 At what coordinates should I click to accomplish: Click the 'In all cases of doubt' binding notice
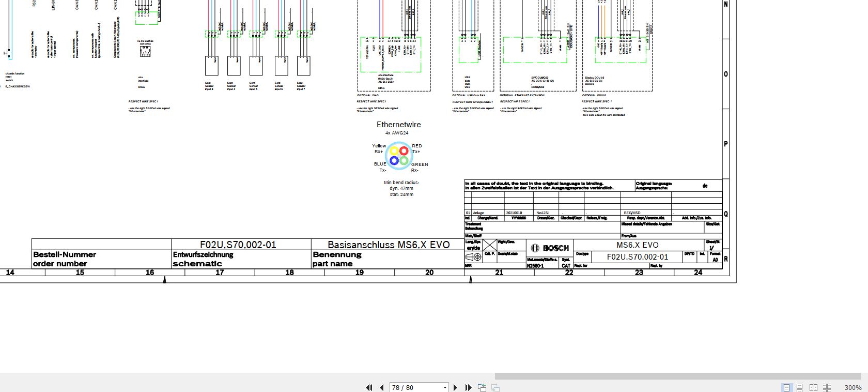[539, 186]
